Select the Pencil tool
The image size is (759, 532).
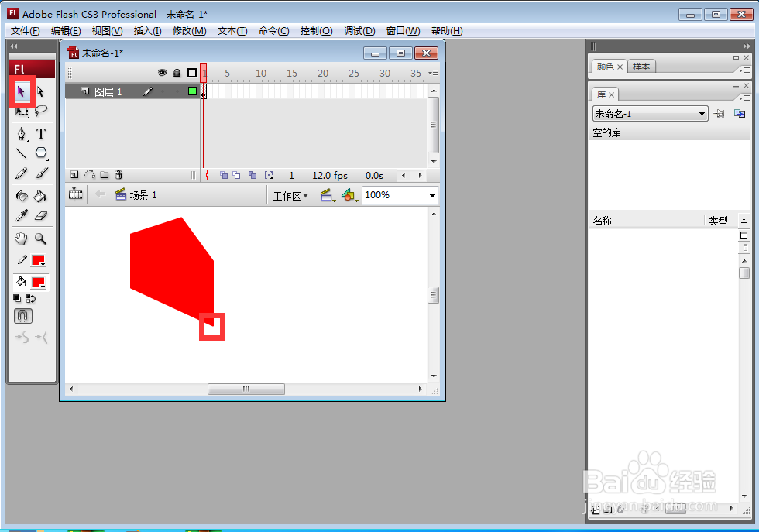[x=22, y=173]
